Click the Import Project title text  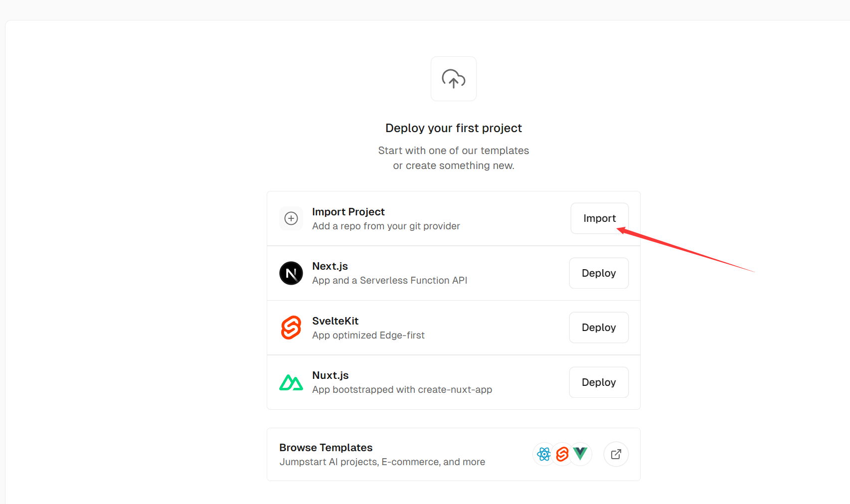[348, 212]
